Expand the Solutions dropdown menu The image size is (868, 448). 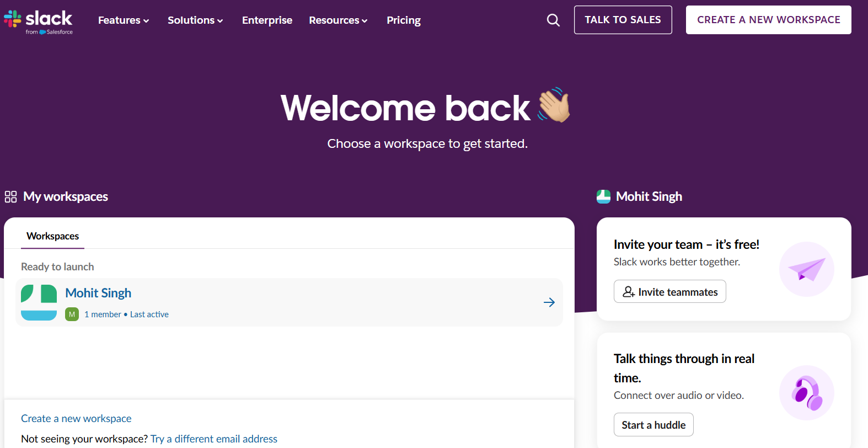(195, 20)
